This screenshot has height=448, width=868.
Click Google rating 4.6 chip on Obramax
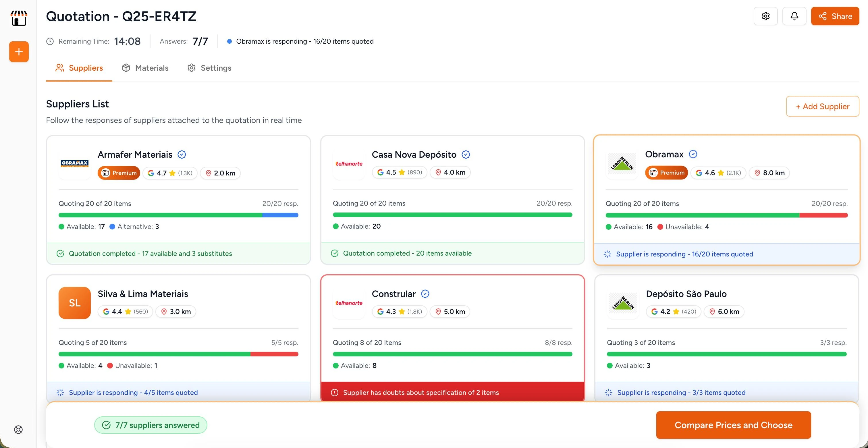point(718,173)
